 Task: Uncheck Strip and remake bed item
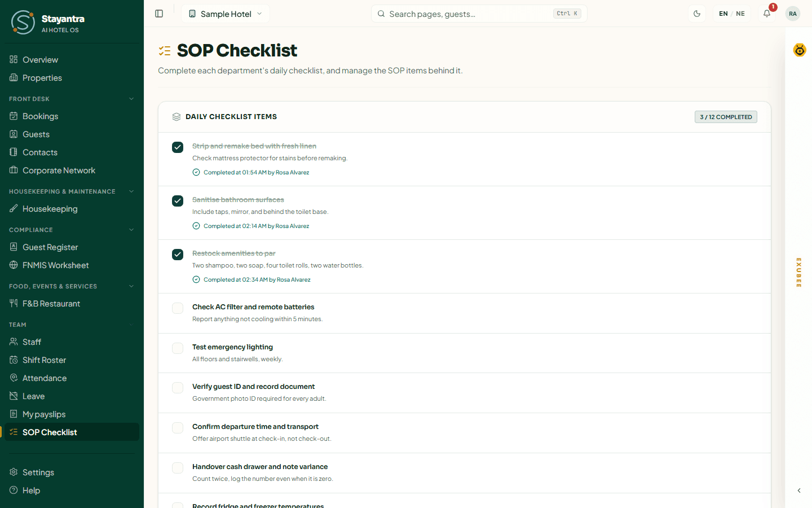pos(178,147)
